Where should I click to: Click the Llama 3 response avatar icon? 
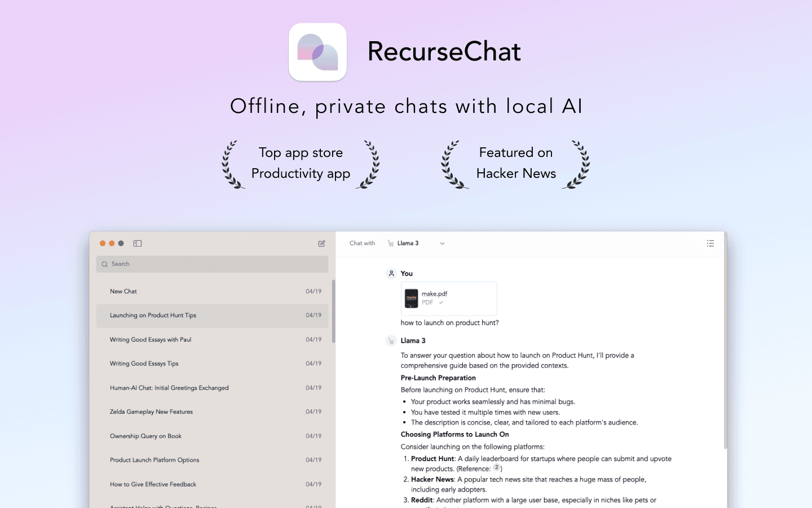coord(391,341)
